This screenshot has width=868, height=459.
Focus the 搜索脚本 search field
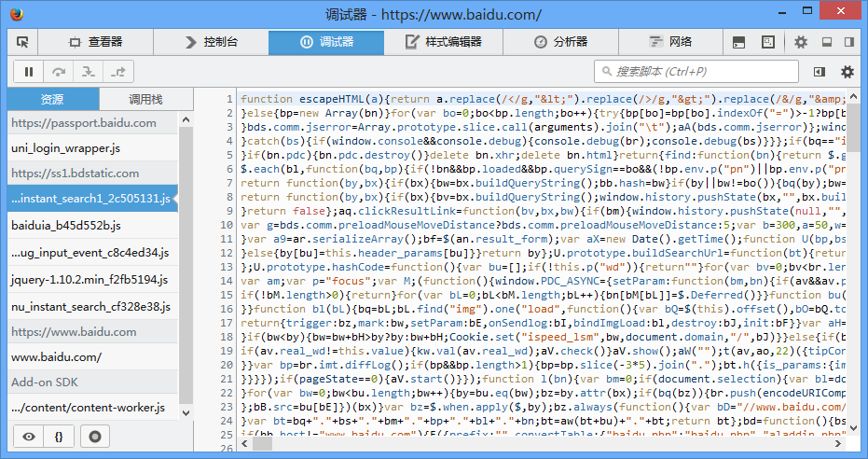coord(696,72)
